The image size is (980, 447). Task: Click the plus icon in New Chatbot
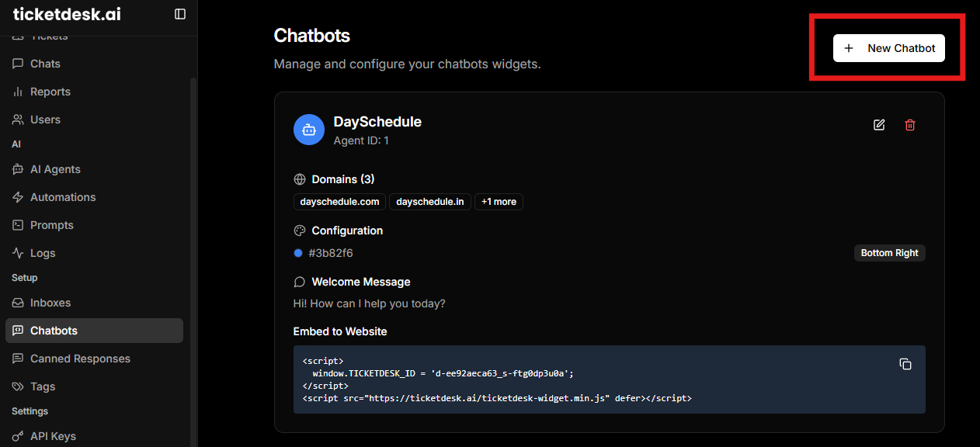coord(849,48)
